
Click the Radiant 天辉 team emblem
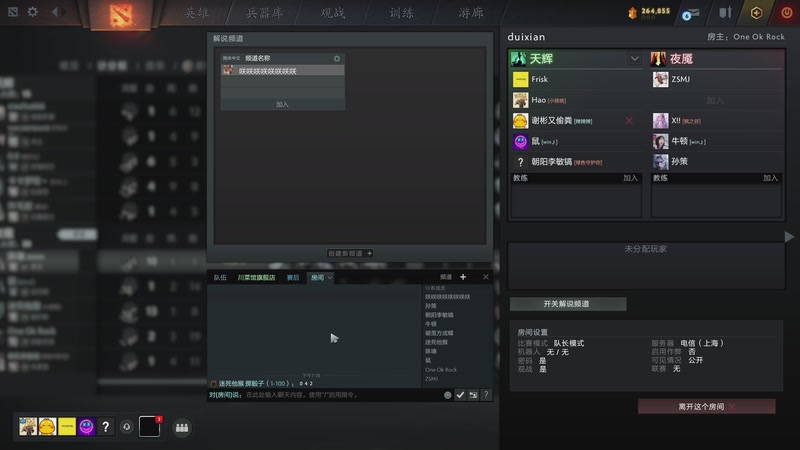click(518, 59)
